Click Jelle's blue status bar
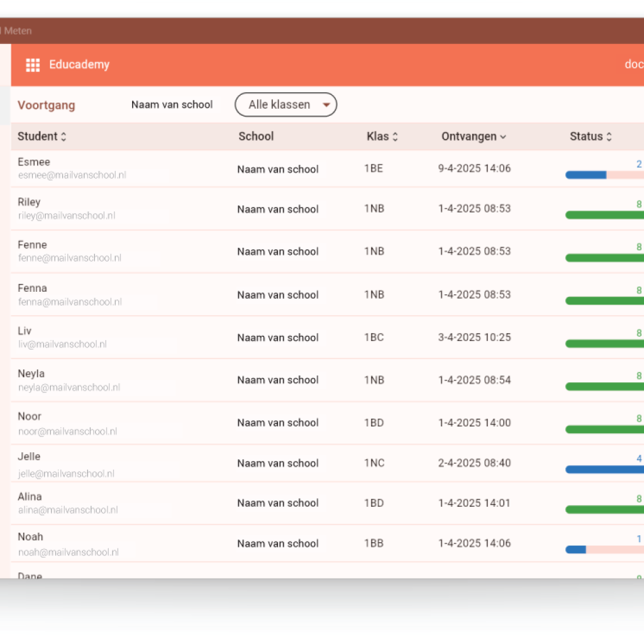 coord(604,469)
